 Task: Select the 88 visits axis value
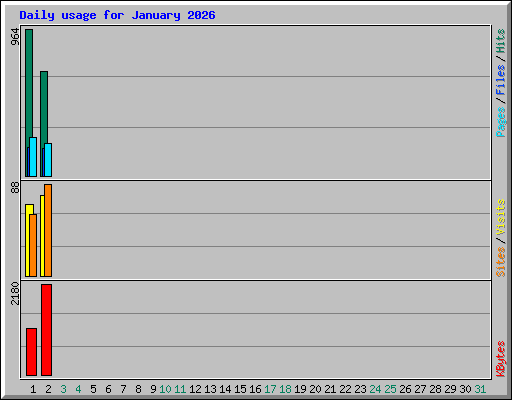pos(15,188)
